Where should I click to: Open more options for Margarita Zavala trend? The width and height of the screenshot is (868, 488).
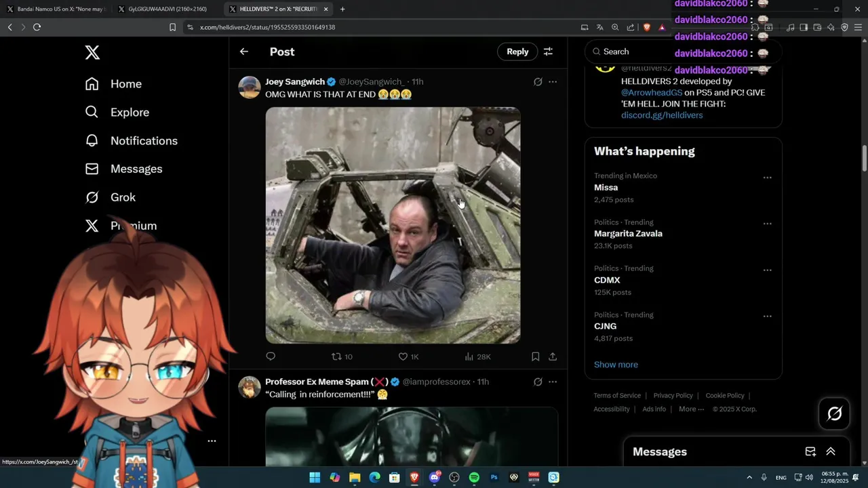click(x=767, y=224)
